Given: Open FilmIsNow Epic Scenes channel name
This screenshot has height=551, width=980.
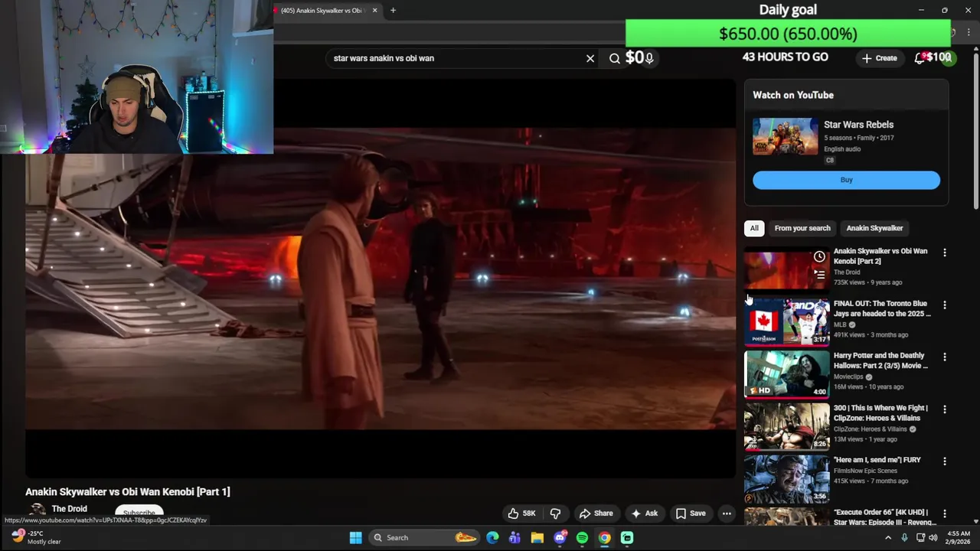Looking at the screenshot, I should (x=865, y=471).
